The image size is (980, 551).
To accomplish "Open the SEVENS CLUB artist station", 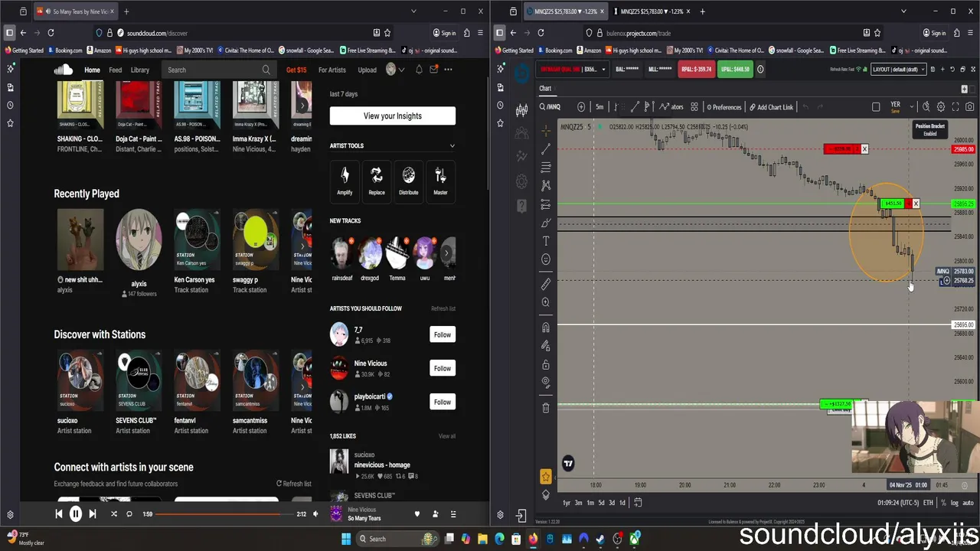I will point(139,380).
